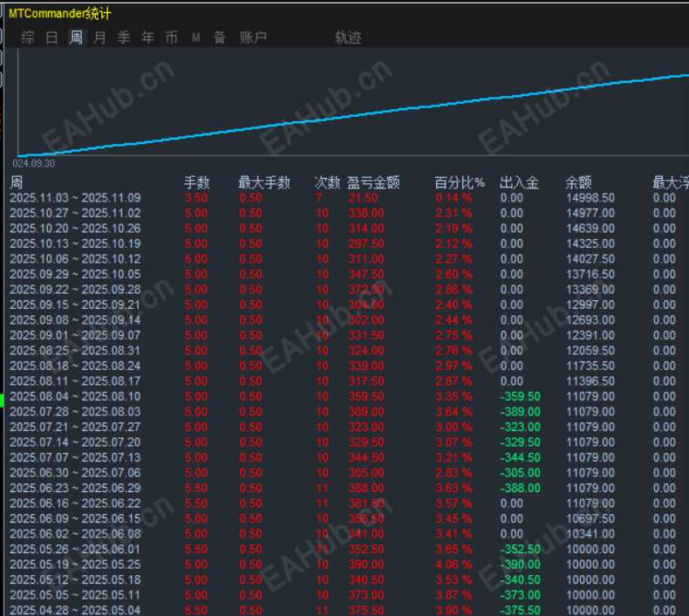This screenshot has width=689, height=616.
Task: Select week row 2025.05.05 ~ 2025.05.11
Action: click(x=347, y=595)
